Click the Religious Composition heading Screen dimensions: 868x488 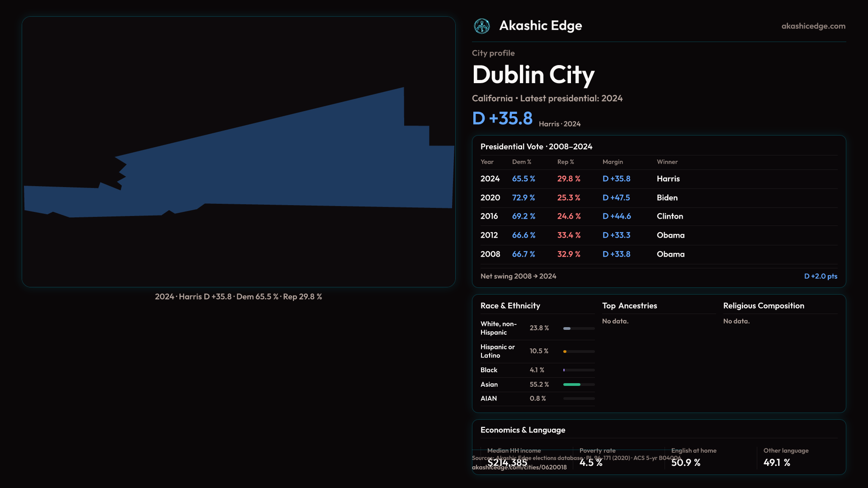pos(763,306)
